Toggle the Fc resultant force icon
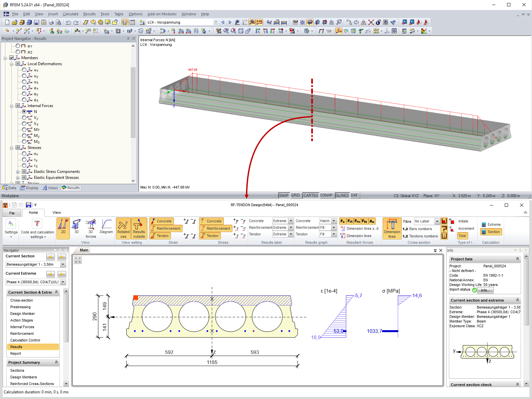532x399 pixels. tap(343, 221)
